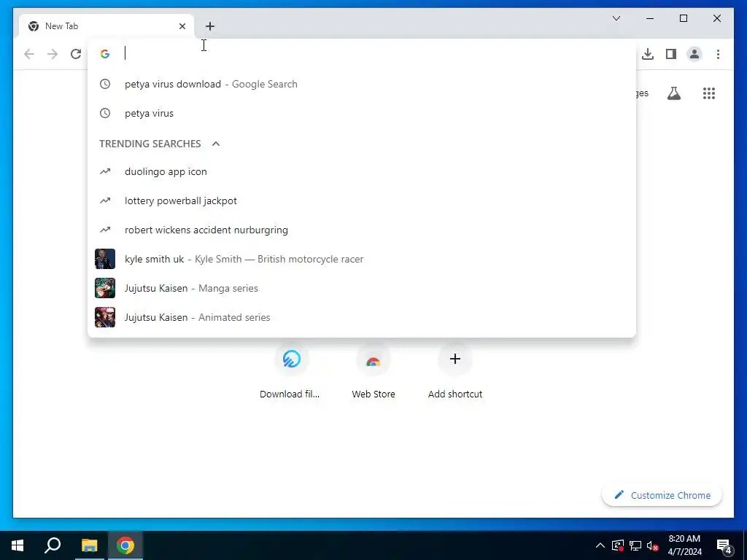
Task: Select duolingo app icon trending search
Action: coord(362,171)
